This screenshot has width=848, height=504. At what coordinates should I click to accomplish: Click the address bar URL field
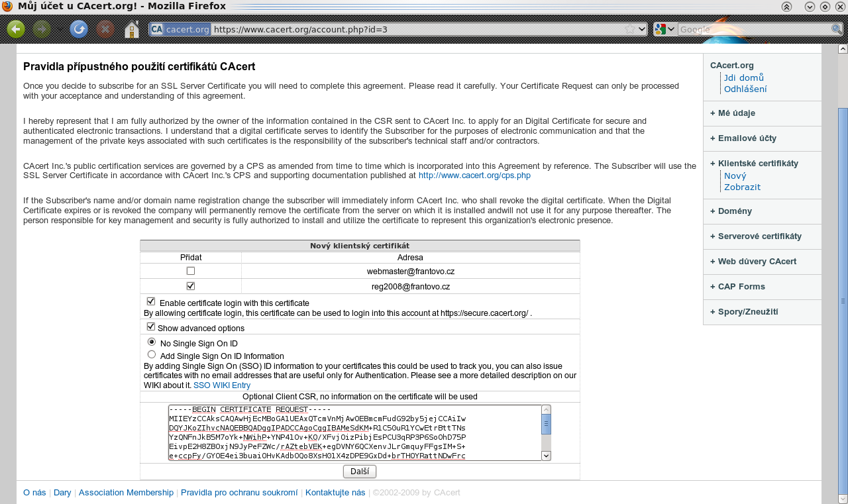click(417, 29)
